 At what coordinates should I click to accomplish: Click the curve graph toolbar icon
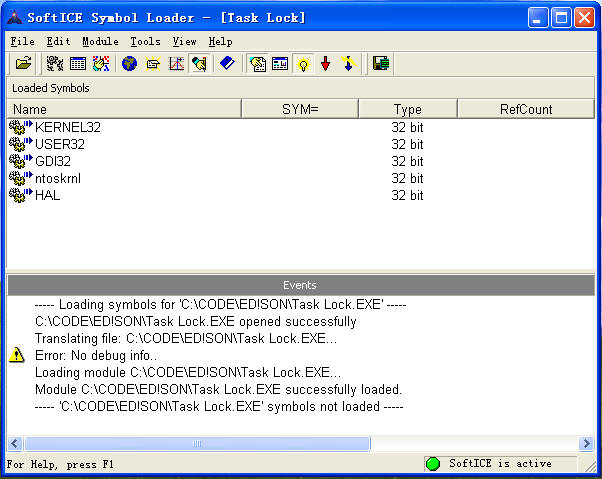click(176, 63)
